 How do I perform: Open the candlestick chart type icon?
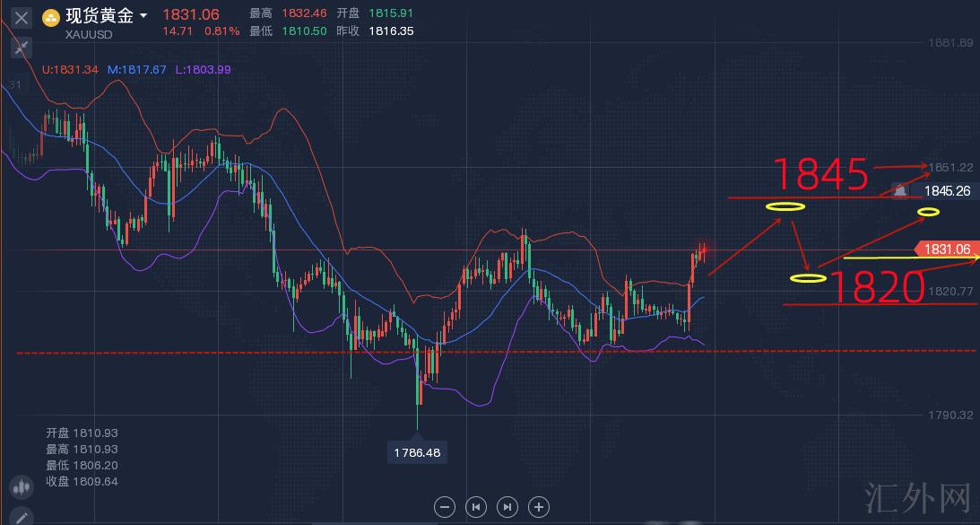21,487
